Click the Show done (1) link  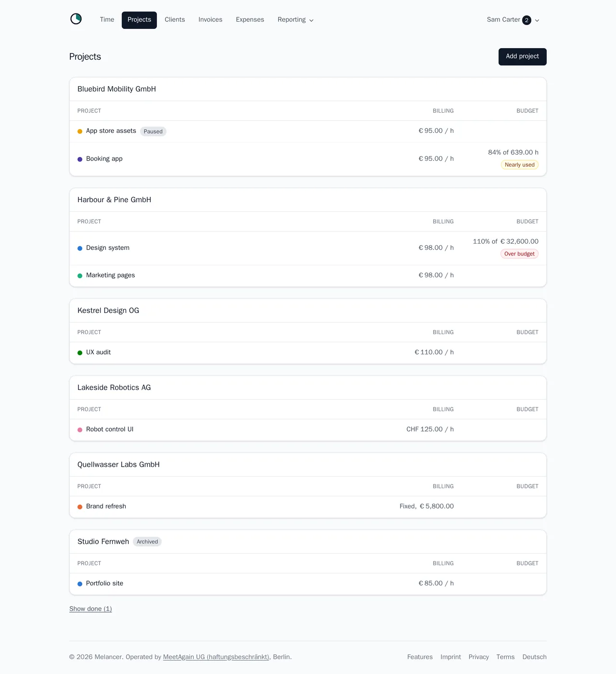point(90,609)
